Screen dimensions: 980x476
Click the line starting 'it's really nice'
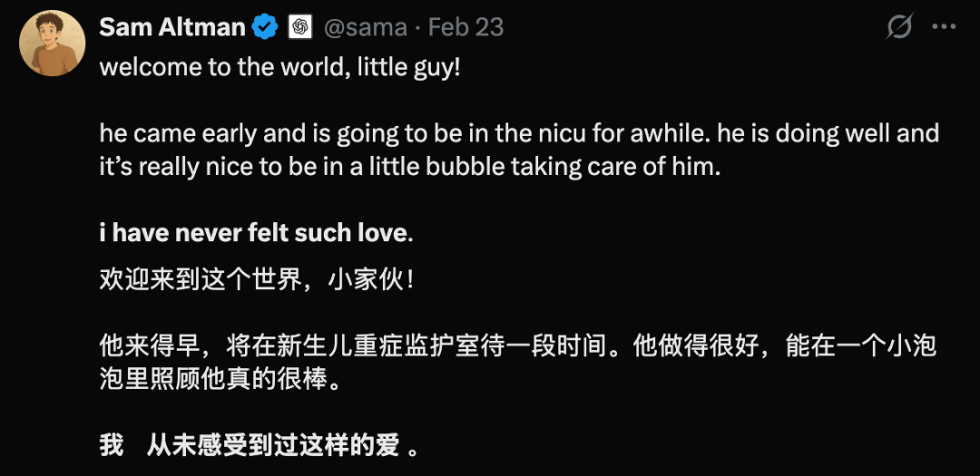point(408,168)
